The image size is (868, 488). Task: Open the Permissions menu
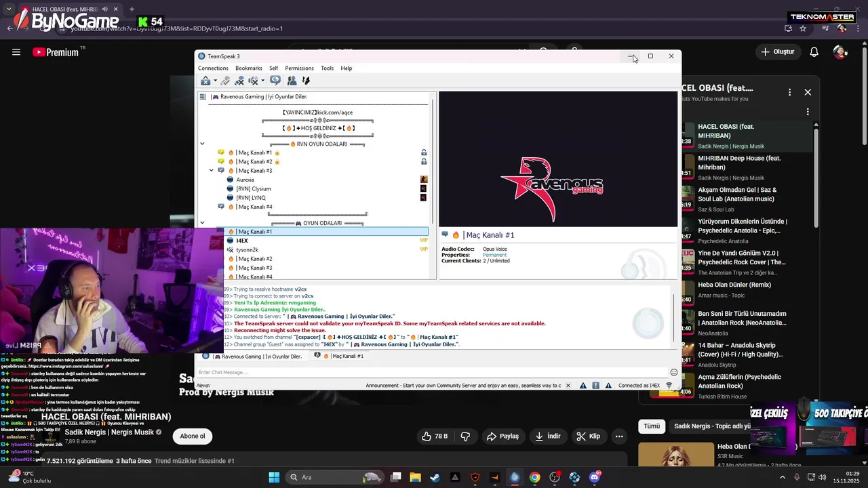[x=299, y=68]
